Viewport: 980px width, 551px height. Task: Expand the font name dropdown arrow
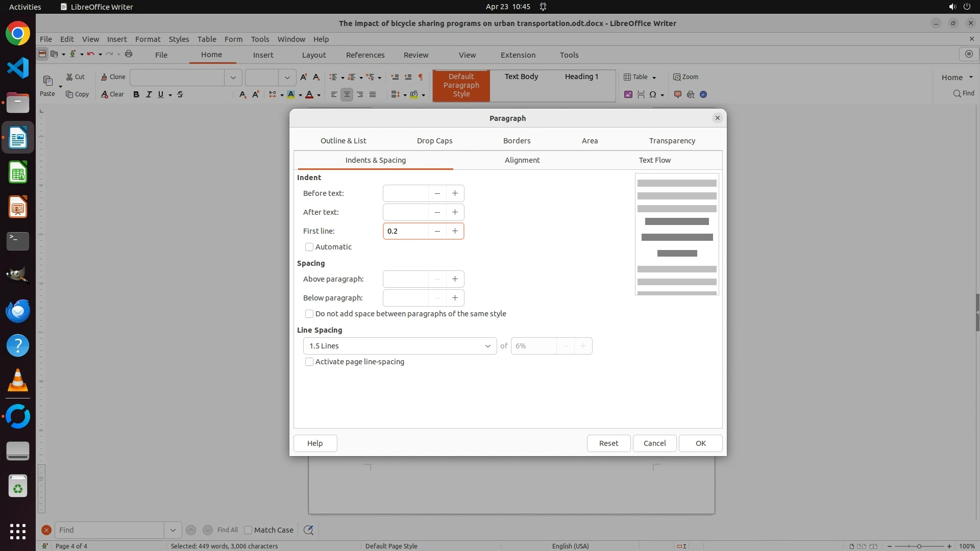click(x=233, y=78)
